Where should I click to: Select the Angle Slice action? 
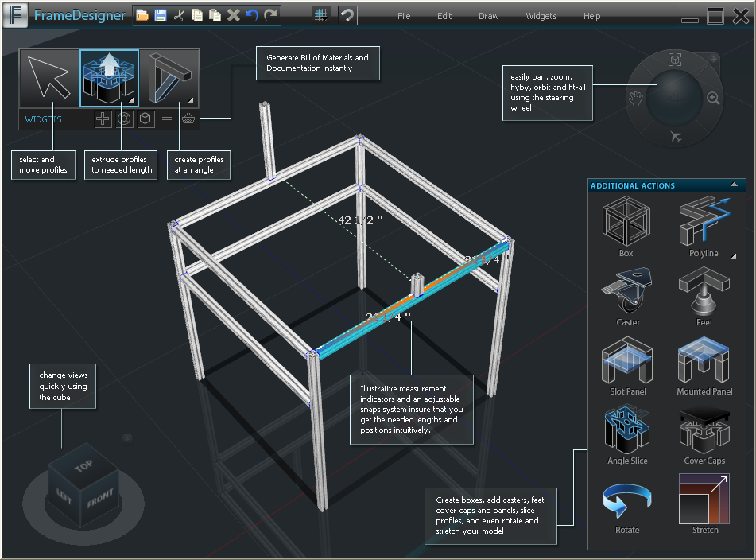click(x=627, y=436)
